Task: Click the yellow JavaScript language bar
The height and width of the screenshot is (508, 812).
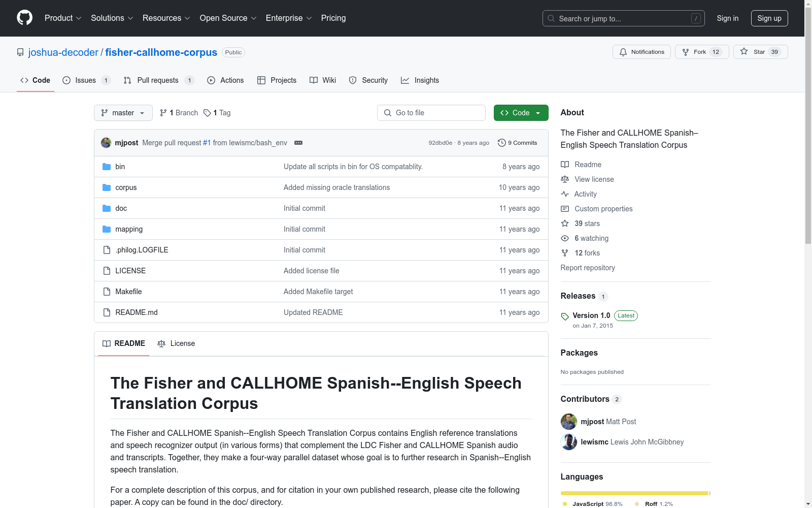Action: point(634,493)
